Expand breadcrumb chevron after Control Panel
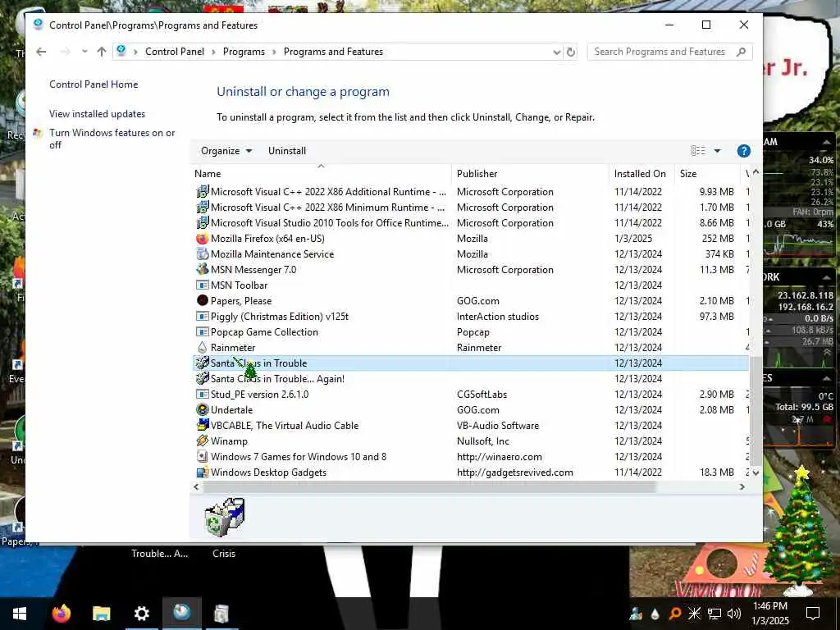Screen dimensions: 840x630 (213, 52)
